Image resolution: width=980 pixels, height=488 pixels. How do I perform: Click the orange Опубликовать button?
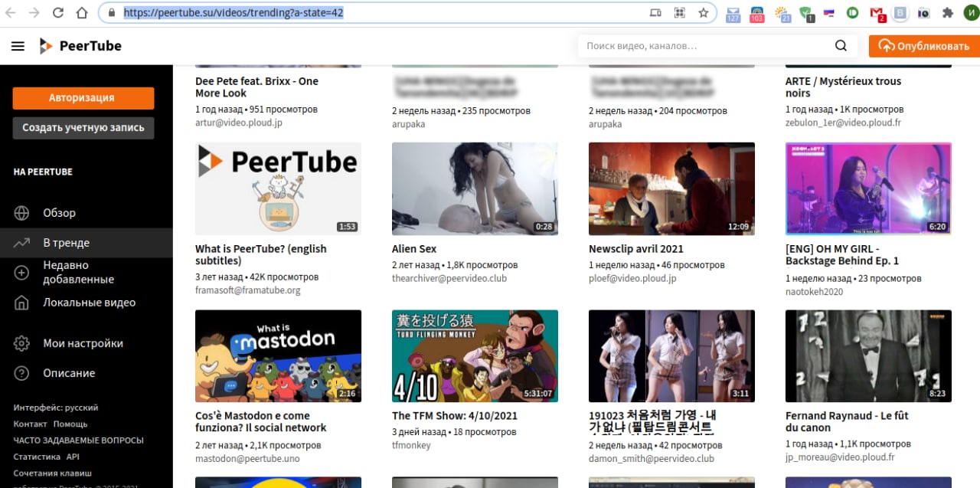[924, 46]
